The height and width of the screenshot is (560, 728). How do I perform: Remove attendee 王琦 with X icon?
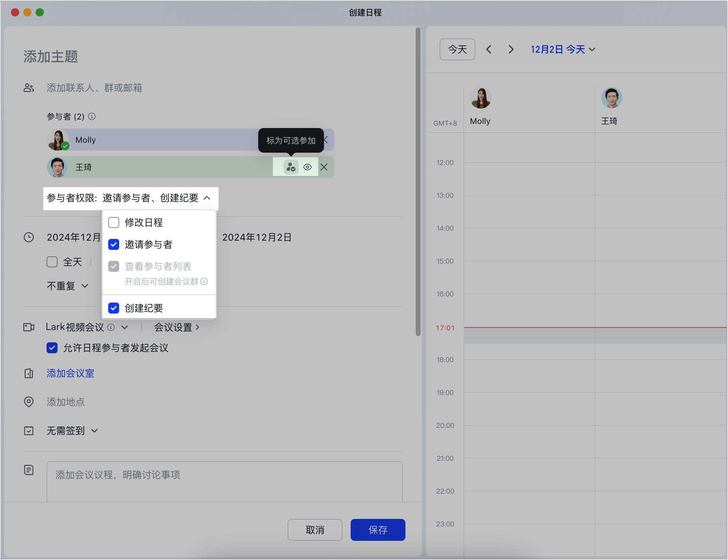pyautogui.click(x=324, y=167)
